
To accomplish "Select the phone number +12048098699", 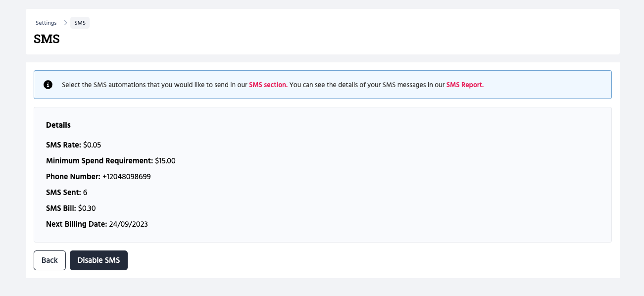I will point(126,177).
